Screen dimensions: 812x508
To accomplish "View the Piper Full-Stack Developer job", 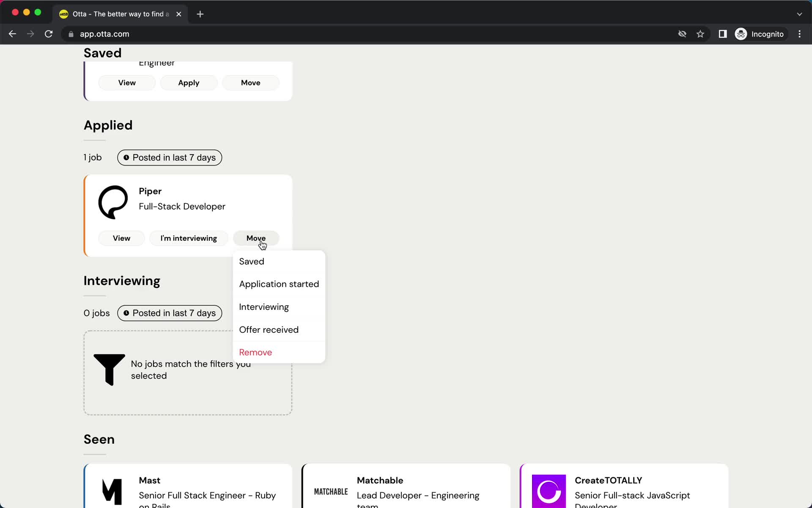I will 121,238.
